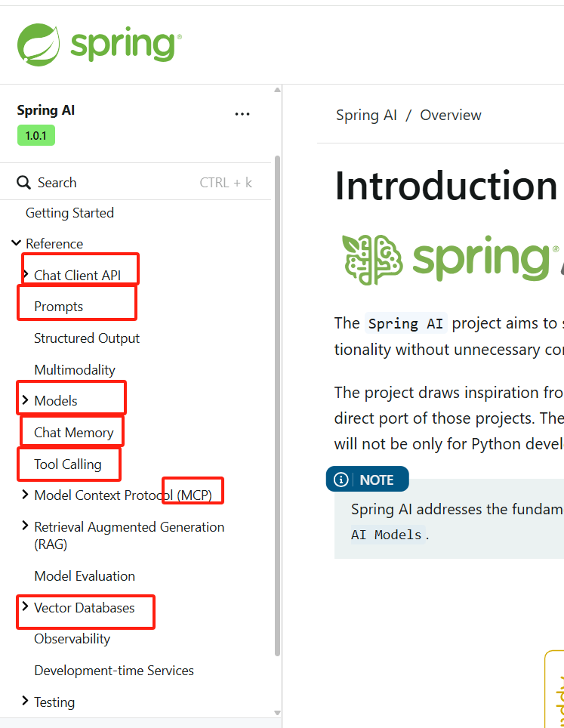Expand the Model Context Protocol chevron
564x728 pixels.
pyautogui.click(x=26, y=495)
